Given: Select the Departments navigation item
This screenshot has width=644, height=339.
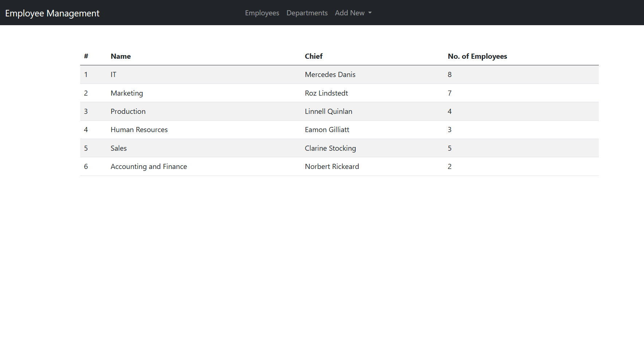Looking at the screenshot, I should tap(307, 13).
